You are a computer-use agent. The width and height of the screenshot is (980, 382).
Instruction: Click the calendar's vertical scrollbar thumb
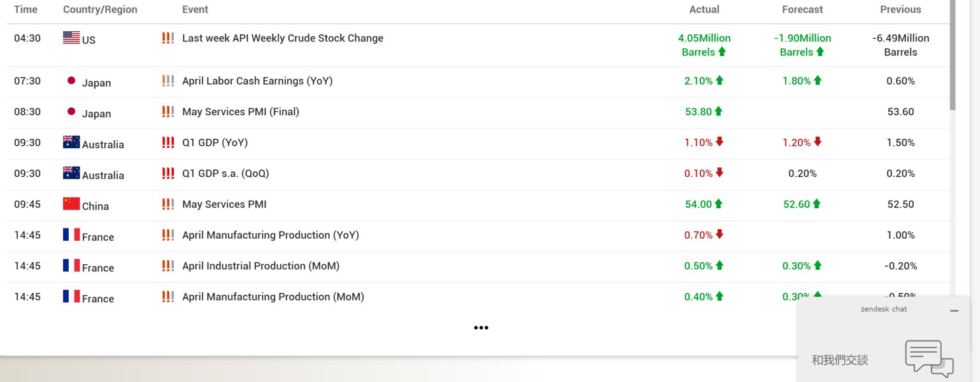click(x=953, y=54)
